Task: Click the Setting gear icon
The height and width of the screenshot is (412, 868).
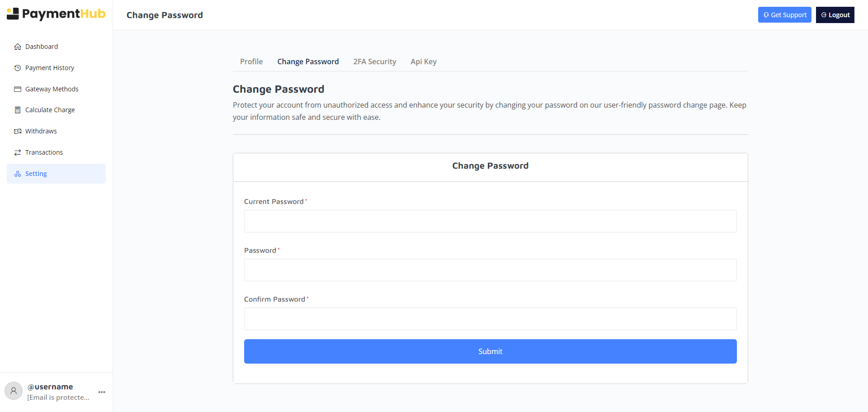Action: coord(18,174)
